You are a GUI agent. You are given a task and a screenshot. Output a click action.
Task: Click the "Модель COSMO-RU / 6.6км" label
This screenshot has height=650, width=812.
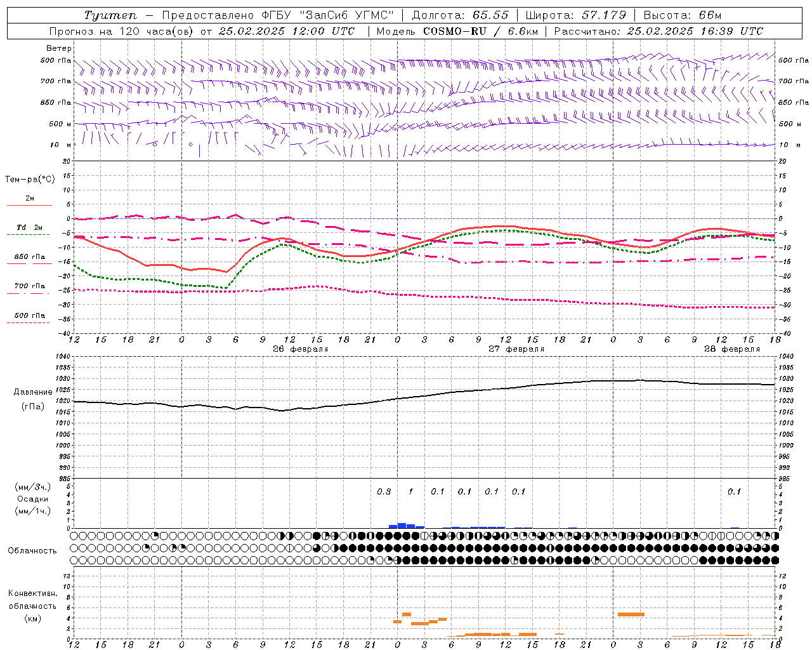click(457, 30)
